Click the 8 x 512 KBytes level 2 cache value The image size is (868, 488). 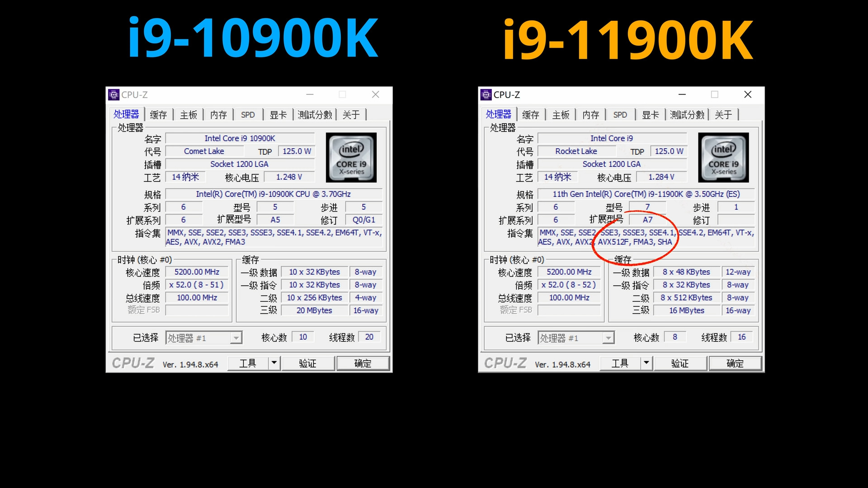(x=687, y=298)
